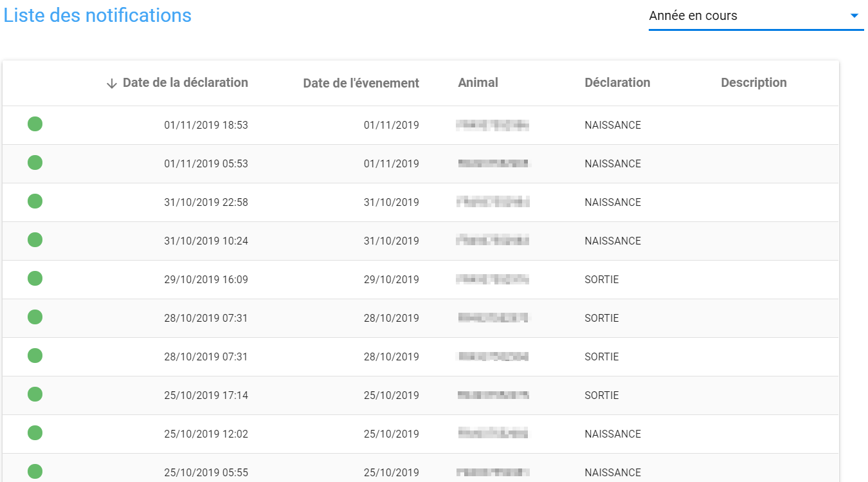Click the declaration date "25/10/2019 05:55"
The image size is (868, 482).
(206, 473)
